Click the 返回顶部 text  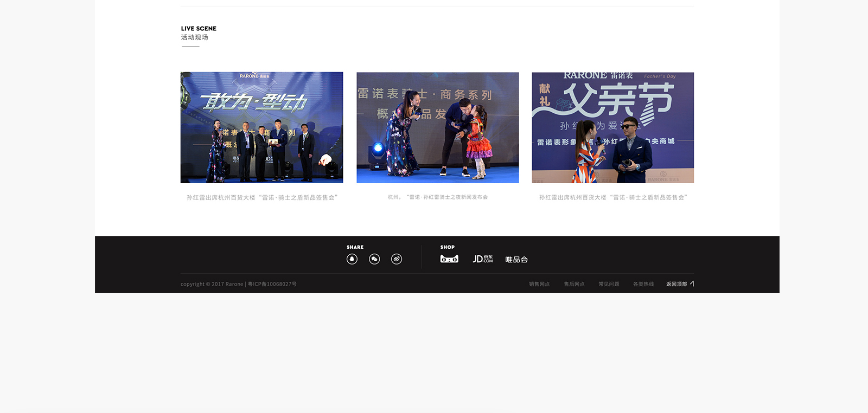676,284
